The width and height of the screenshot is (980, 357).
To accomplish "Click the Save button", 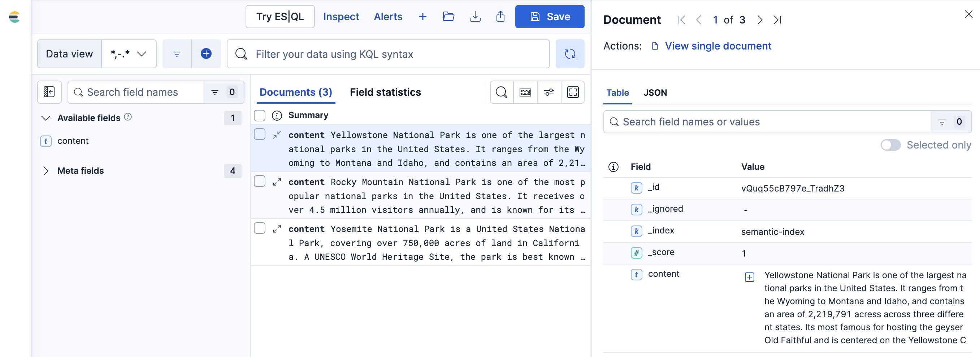I will coord(549,17).
